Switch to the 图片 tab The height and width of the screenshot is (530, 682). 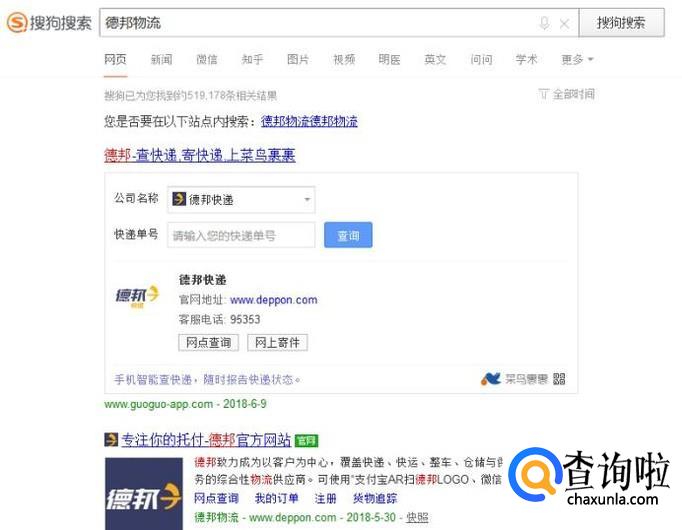tap(298, 59)
